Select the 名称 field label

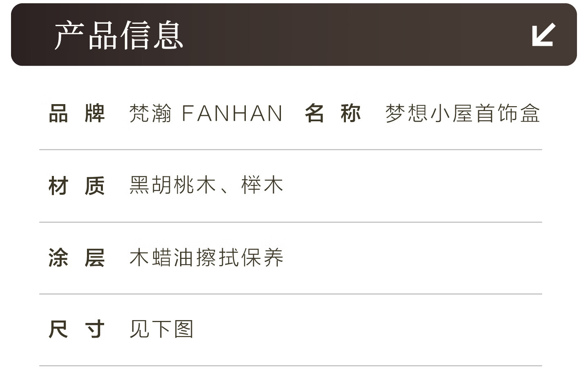(x=332, y=114)
